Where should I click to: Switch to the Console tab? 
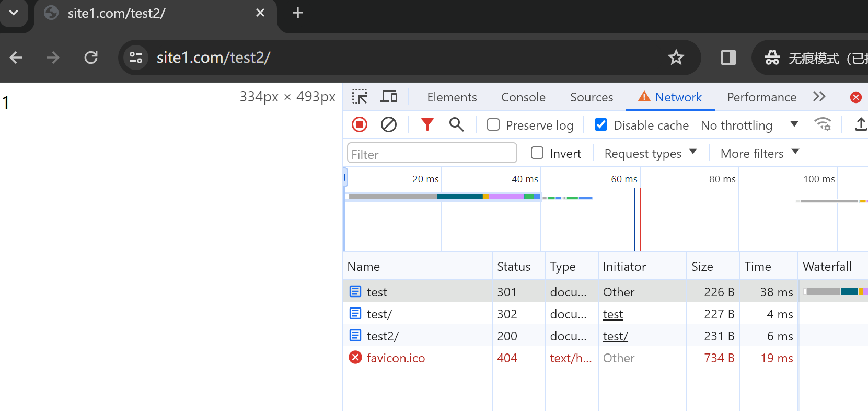point(523,97)
